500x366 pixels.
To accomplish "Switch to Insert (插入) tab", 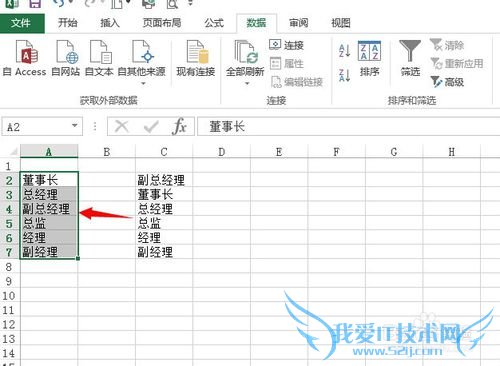I will (110, 23).
